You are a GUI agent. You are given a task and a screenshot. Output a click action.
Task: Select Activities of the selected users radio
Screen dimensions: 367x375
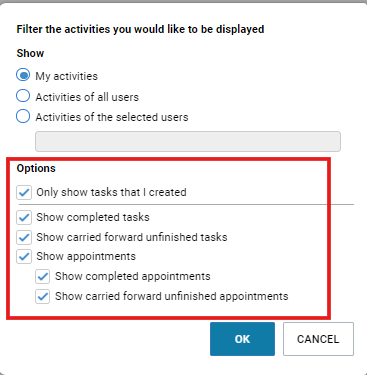tap(23, 116)
